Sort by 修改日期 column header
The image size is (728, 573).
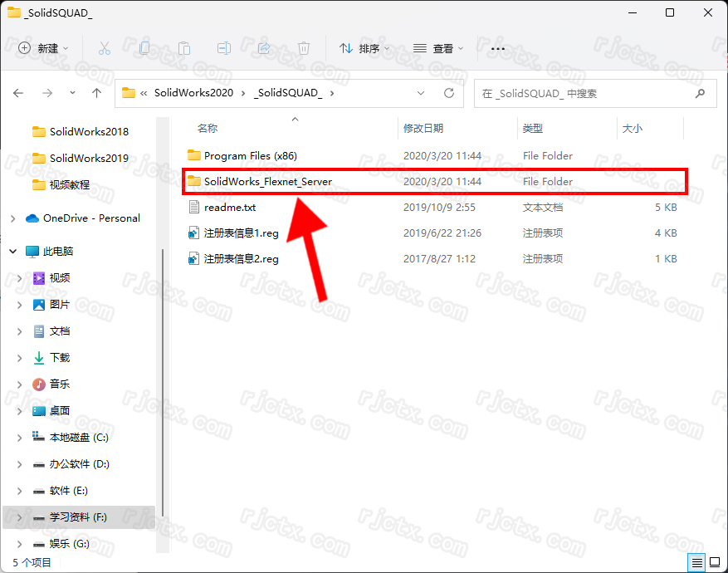tap(423, 129)
